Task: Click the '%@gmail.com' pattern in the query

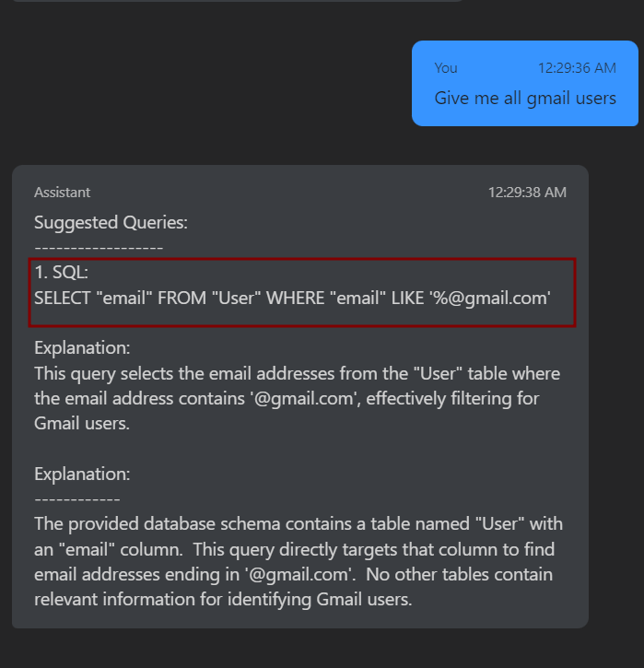Action: pyautogui.click(x=490, y=299)
